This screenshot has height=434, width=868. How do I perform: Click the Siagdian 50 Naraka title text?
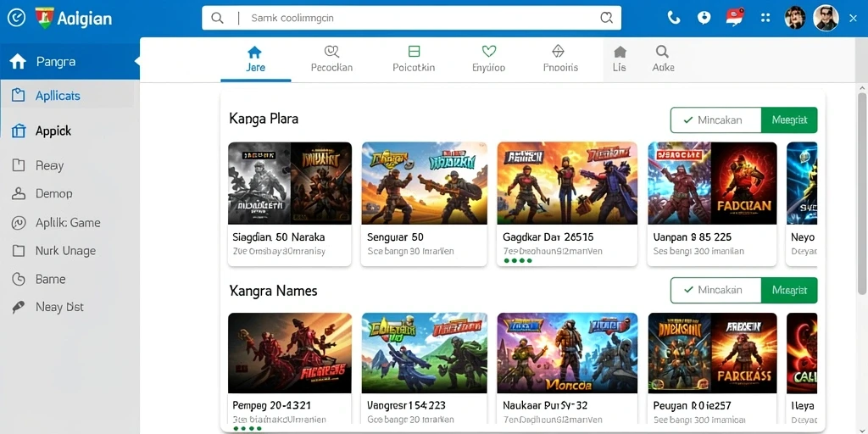tap(278, 237)
